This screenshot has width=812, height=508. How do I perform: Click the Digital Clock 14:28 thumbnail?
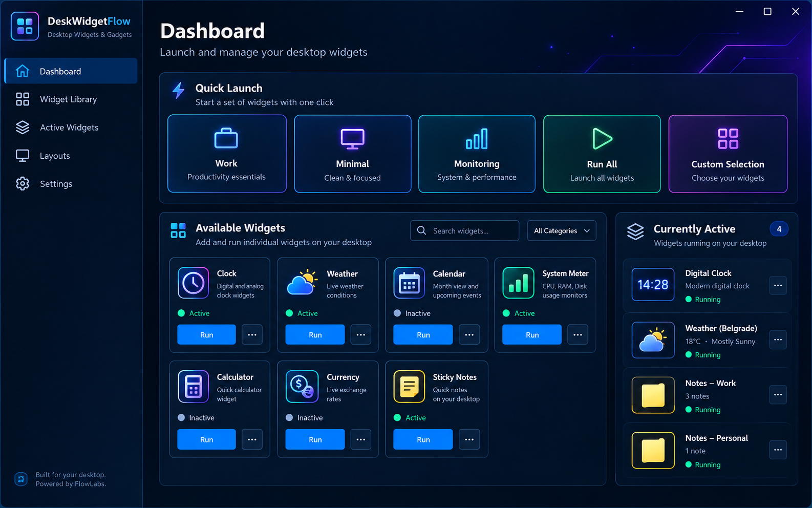[653, 284]
